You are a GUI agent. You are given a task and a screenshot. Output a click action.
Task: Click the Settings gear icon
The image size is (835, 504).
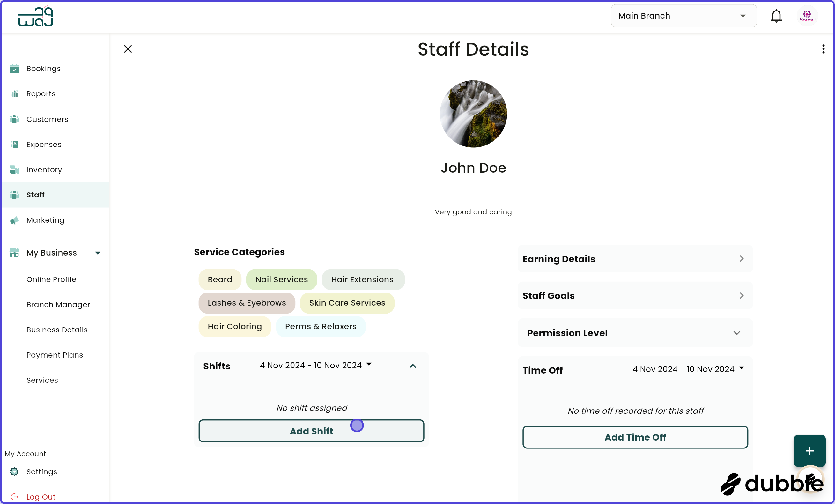14,471
